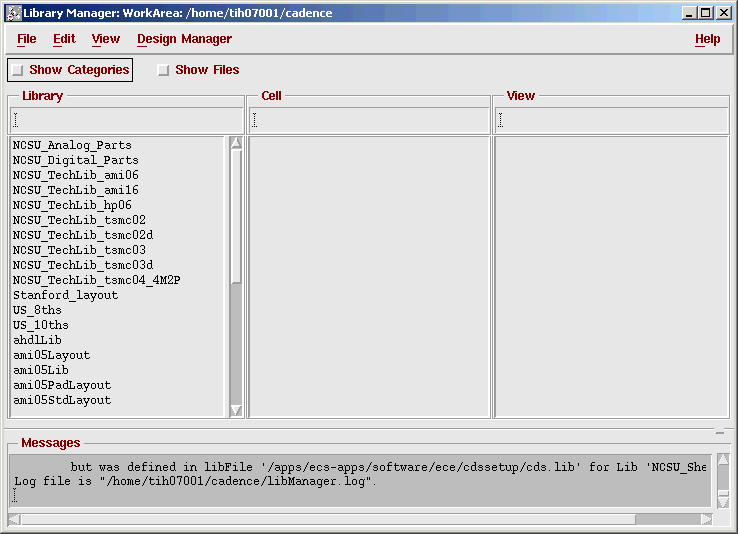Click the Library filter input field

pyautogui.click(x=126, y=120)
